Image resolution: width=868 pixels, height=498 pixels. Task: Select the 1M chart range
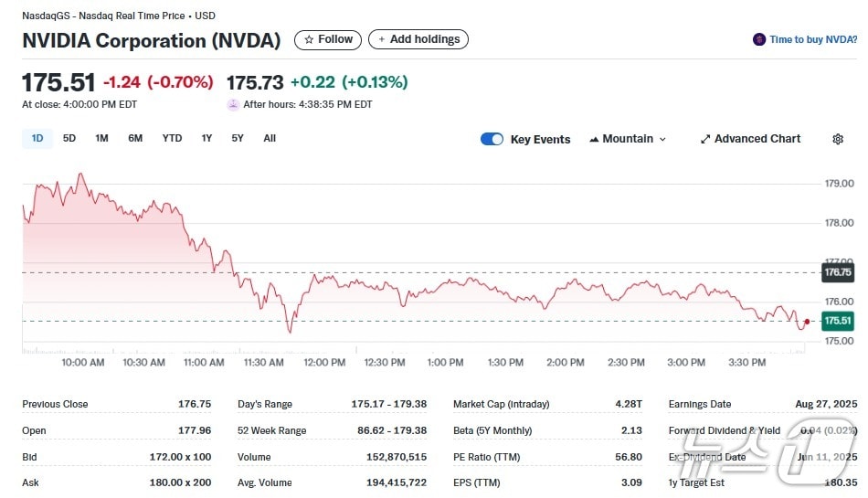pos(101,138)
